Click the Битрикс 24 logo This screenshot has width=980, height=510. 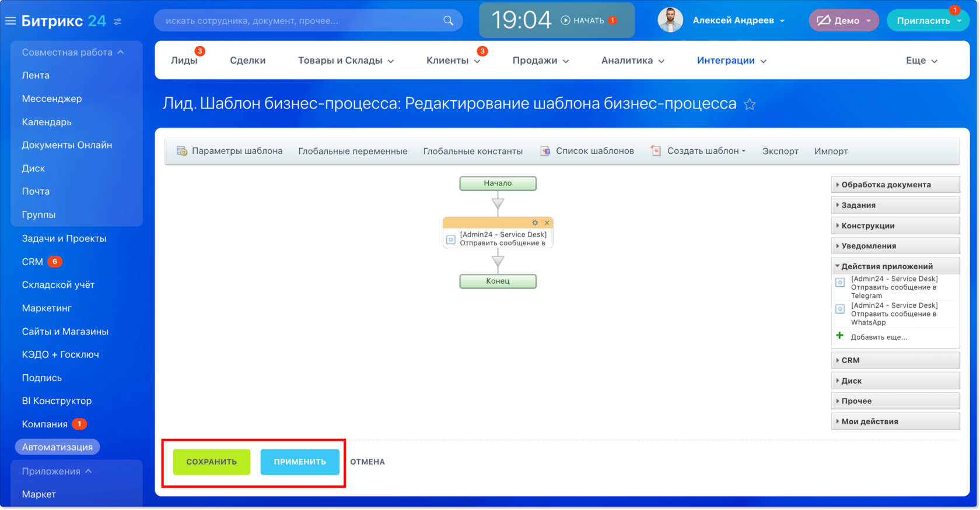tap(64, 21)
